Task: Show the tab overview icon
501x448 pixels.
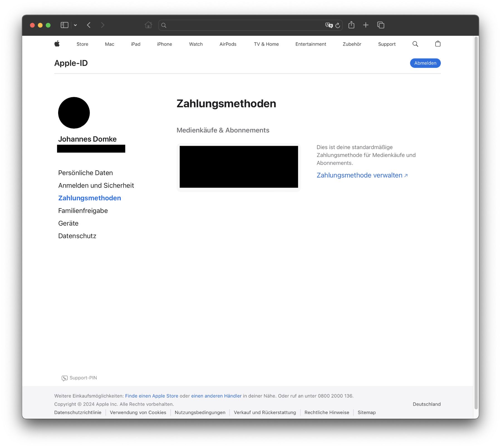Action: point(381,25)
